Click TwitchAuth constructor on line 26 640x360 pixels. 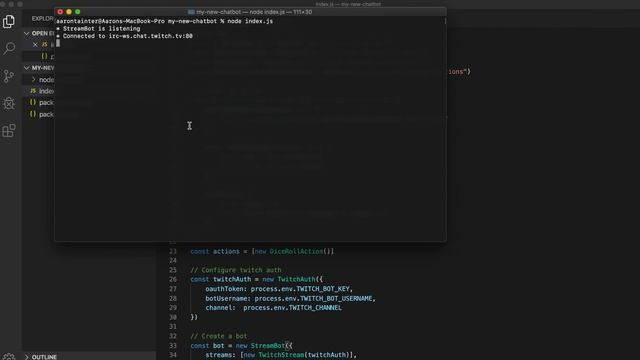click(296, 280)
